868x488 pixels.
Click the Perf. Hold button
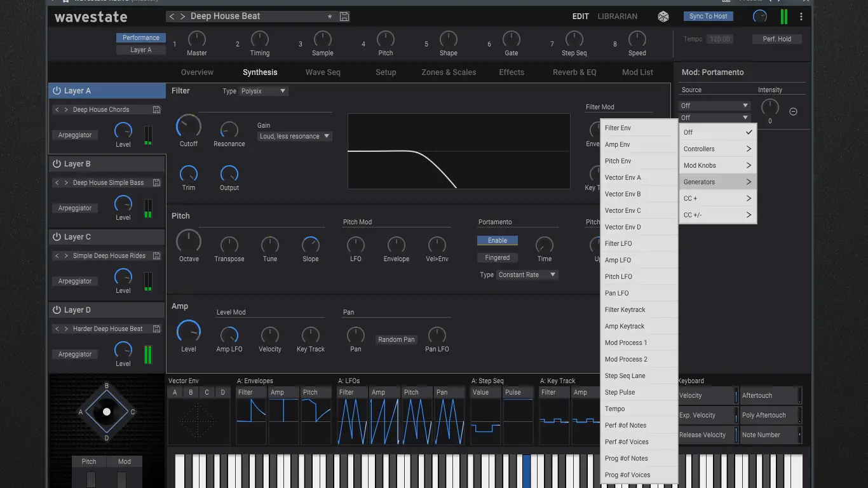pyautogui.click(x=777, y=39)
